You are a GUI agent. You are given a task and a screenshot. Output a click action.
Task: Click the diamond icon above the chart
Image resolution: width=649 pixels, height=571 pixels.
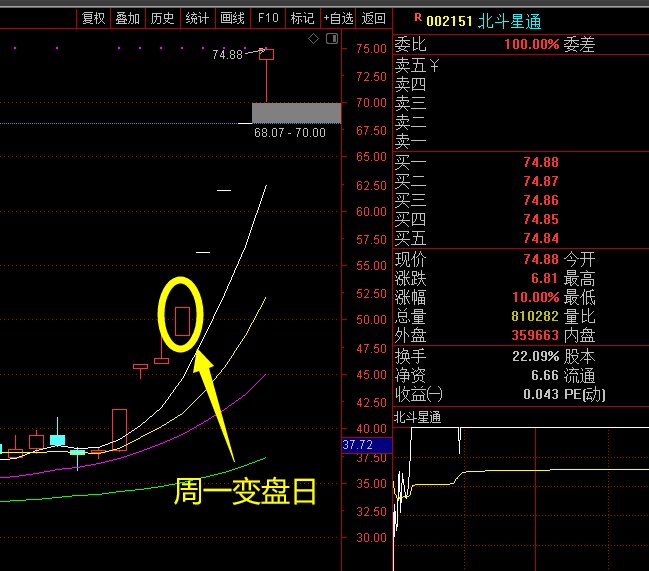click(313, 39)
